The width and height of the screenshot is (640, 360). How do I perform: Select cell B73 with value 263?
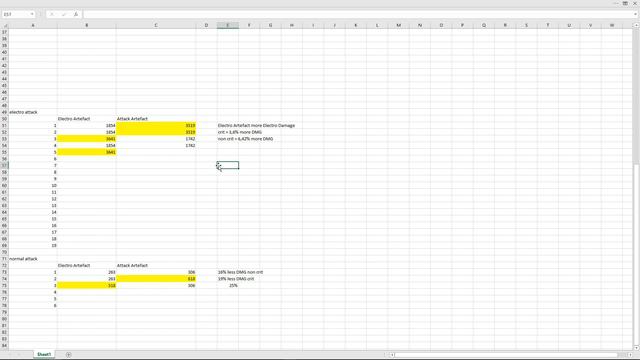(87, 272)
